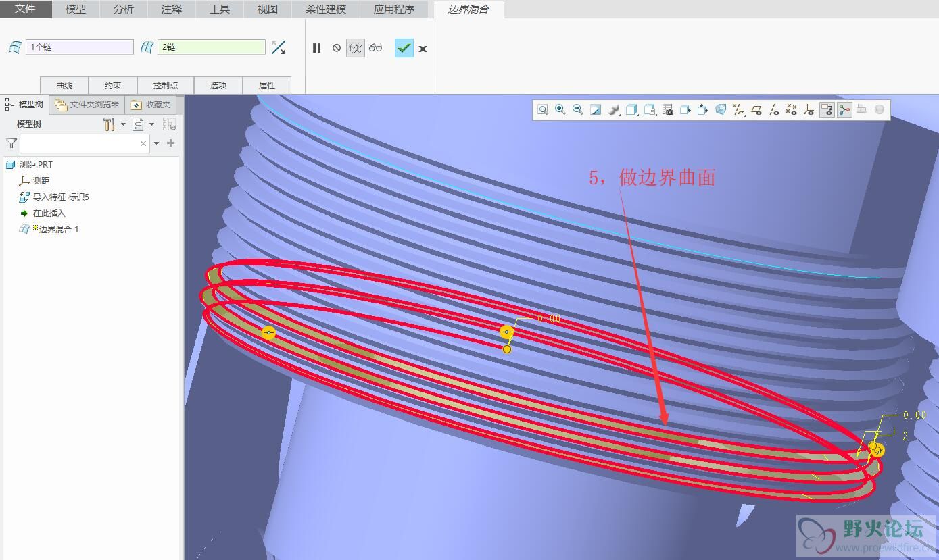
Task: Open the 曲线 panel tab
Action: 64,85
